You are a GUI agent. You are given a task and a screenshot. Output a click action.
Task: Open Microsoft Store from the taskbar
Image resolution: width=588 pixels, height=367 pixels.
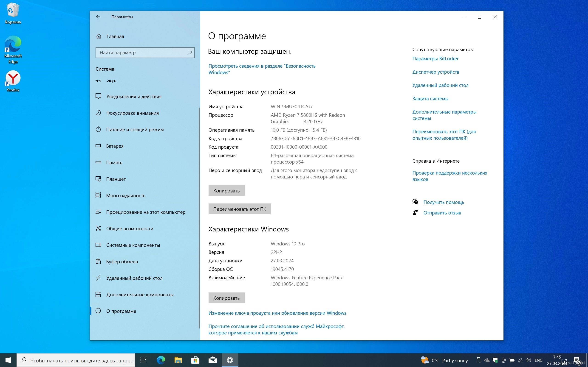(x=195, y=360)
